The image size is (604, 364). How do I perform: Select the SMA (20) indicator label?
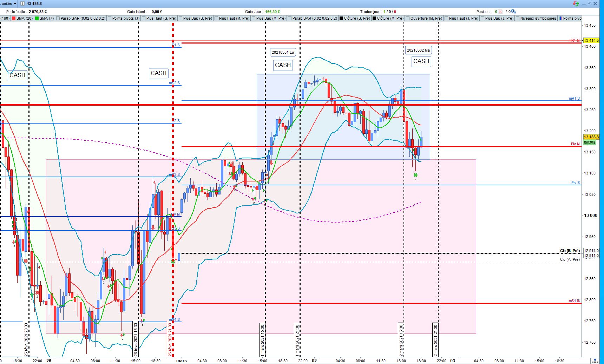pos(25,18)
